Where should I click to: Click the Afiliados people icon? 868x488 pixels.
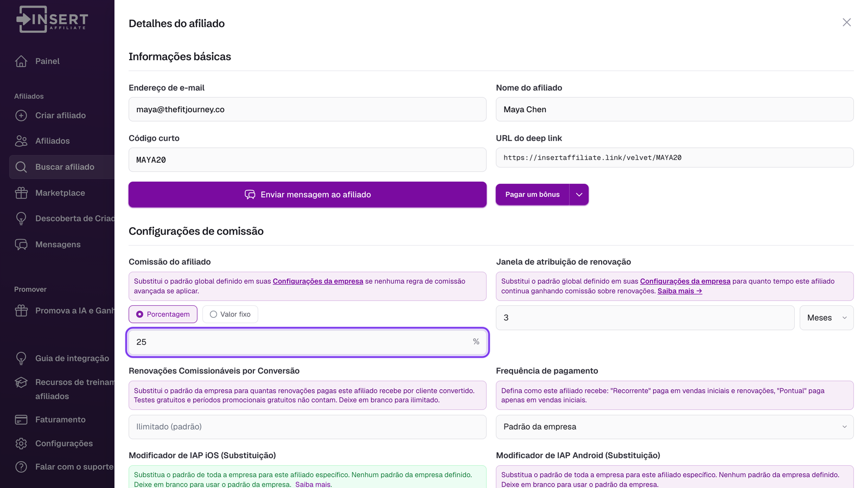(21, 141)
